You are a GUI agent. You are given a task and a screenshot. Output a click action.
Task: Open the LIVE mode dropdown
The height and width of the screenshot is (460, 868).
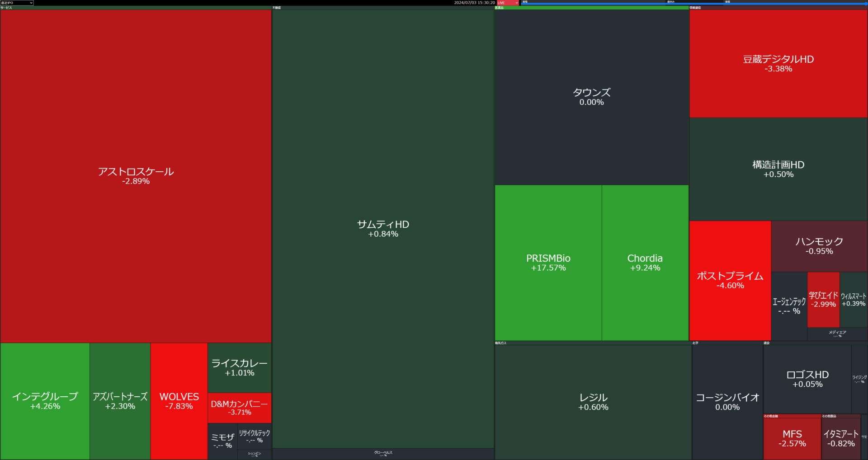tap(508, 3)
